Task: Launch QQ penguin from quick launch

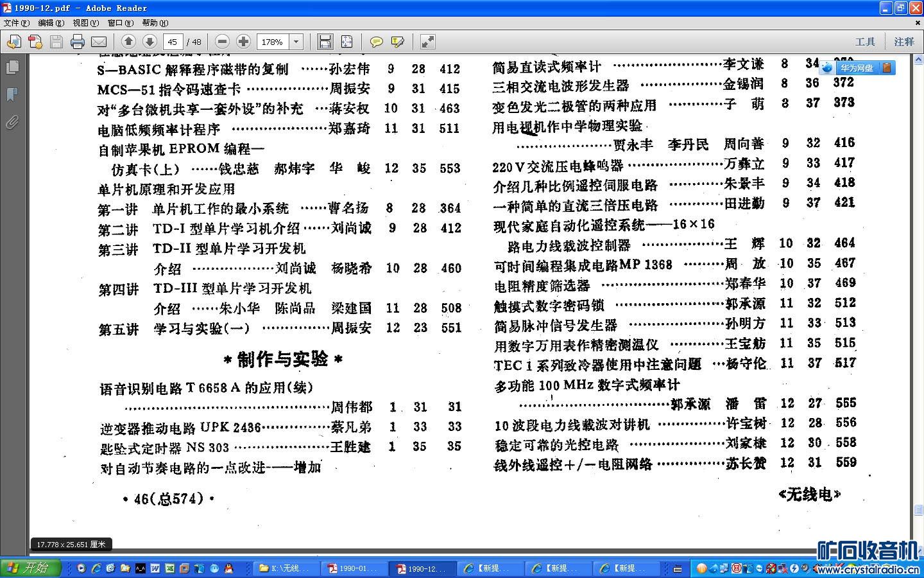Action: pos(229,568)
